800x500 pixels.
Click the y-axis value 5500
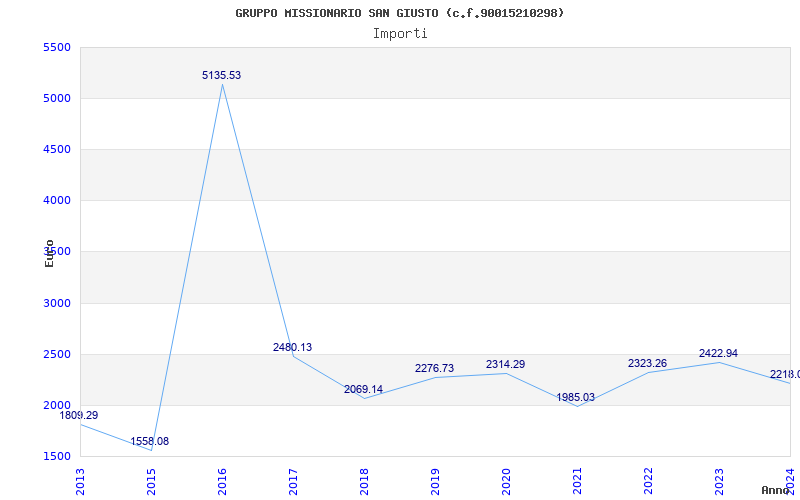[57, 47]
